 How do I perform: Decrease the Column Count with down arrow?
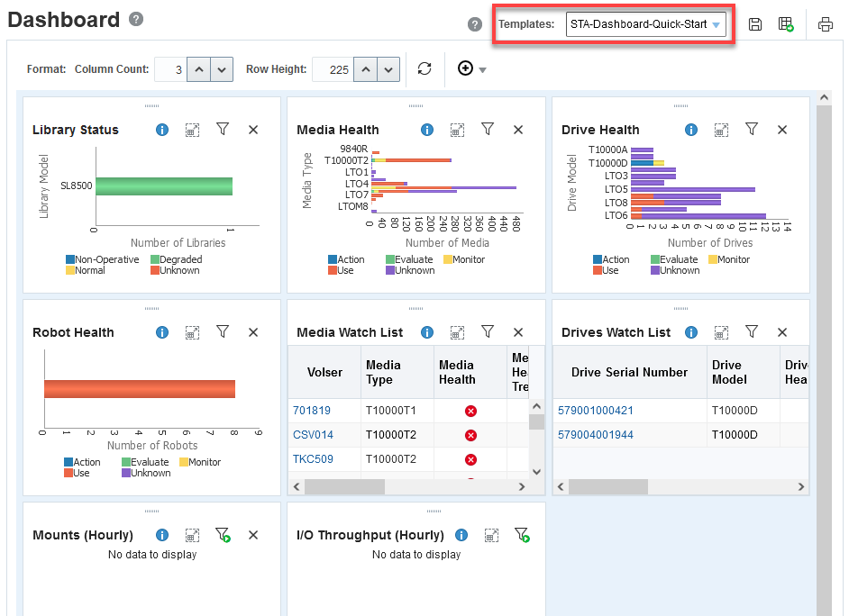(222, 69)
